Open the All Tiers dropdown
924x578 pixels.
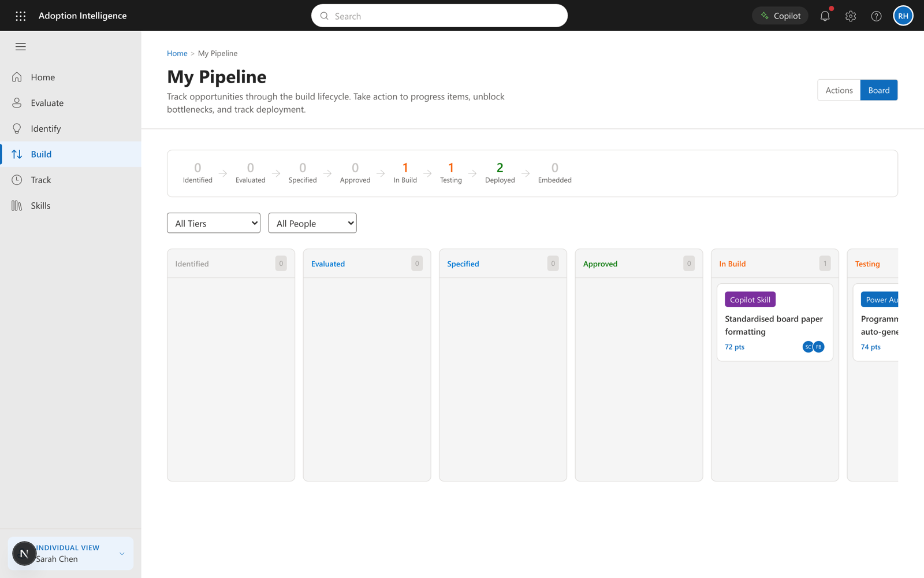214,223
